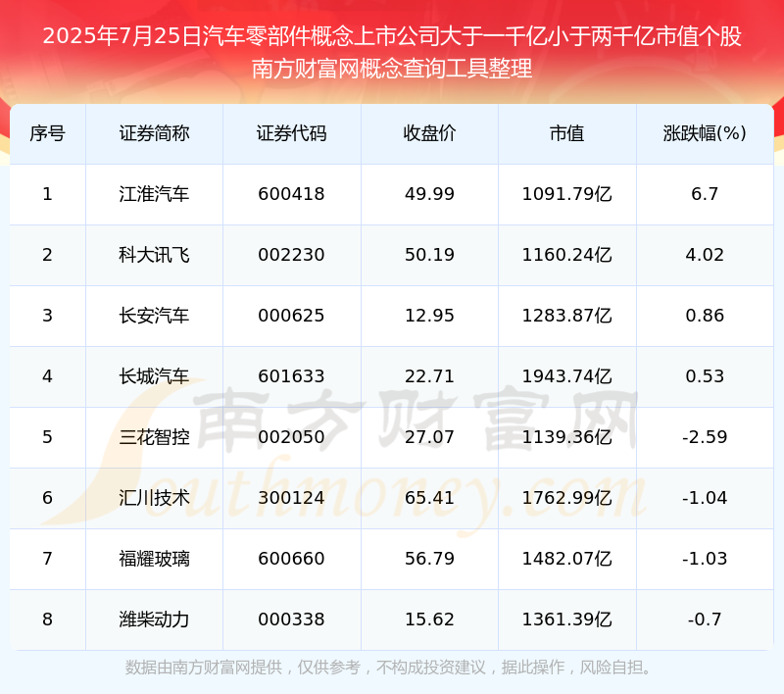Click the change value -0.7

coord(705,620)
